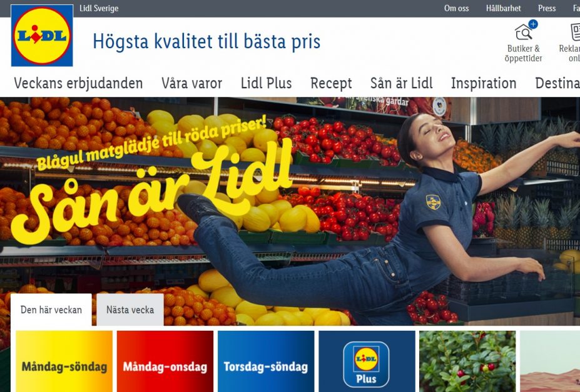Open the Måndag–söndag offers tile

[x=64, y=361]
